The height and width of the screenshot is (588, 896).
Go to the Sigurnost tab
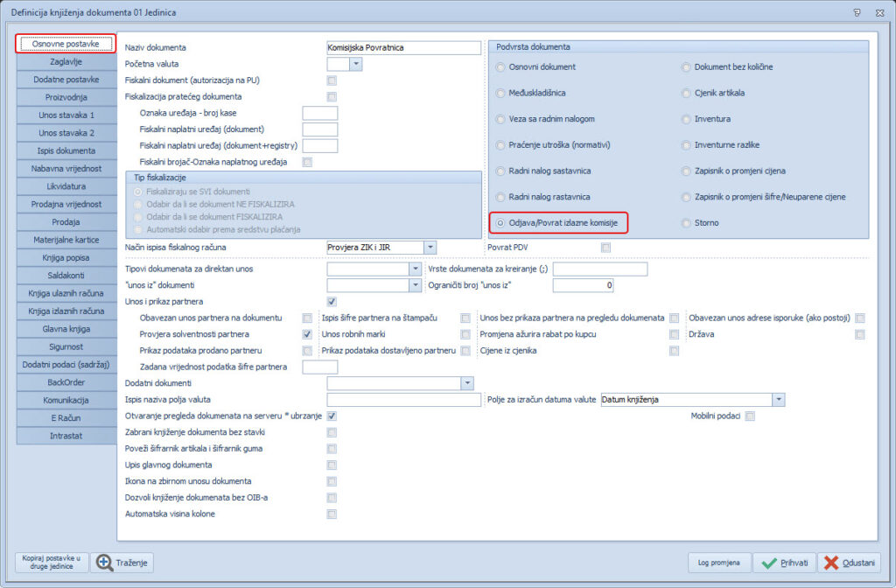point(66,346)
